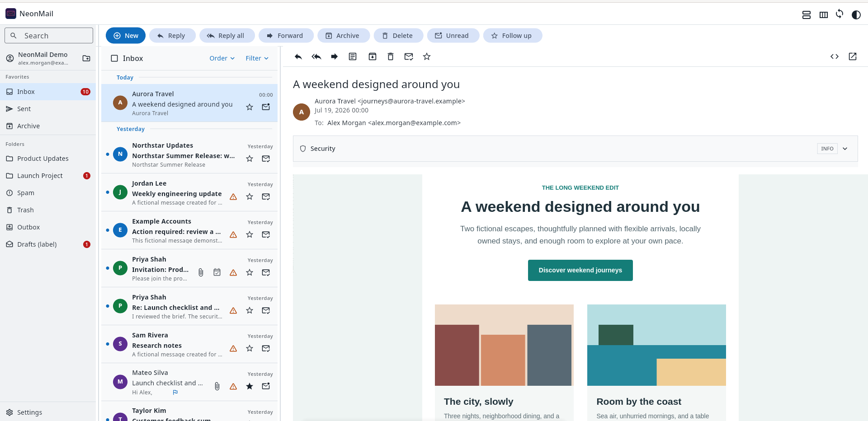Click warning icon on Jordan Lee email

(233, 196)
